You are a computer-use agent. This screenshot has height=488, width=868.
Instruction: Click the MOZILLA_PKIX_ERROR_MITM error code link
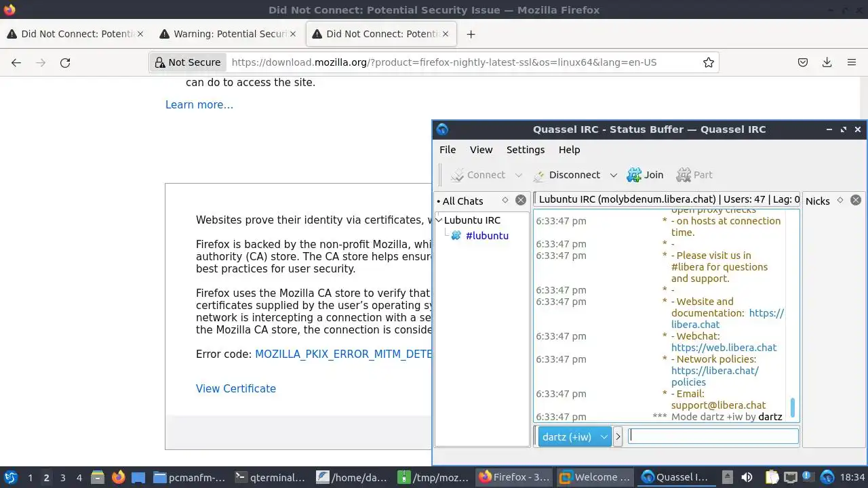(x=343, y=354)
